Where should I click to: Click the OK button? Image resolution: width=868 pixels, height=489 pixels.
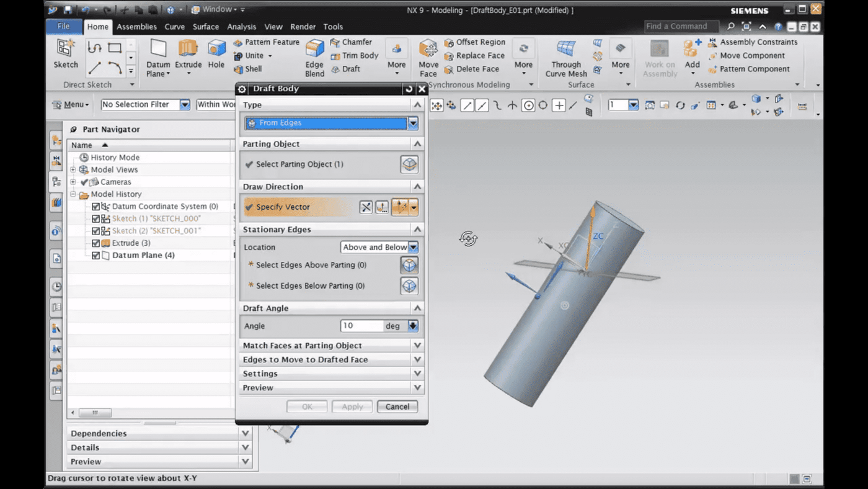pyautogui.click(x=307, y=407)
